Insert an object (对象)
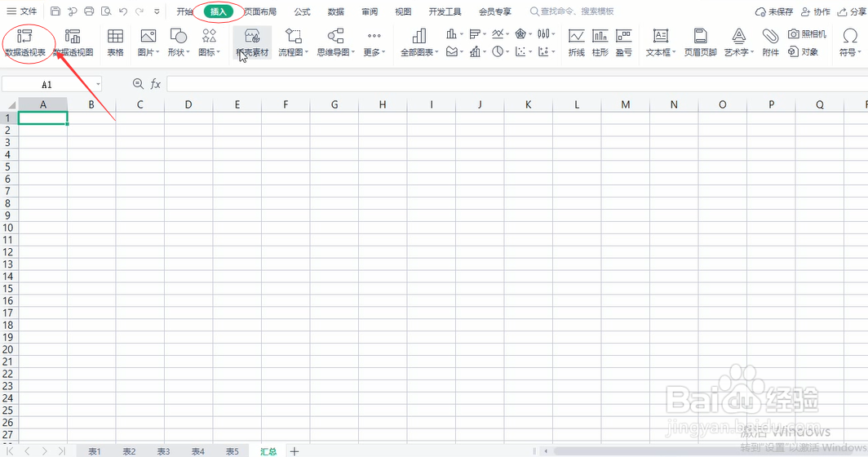Screen dimensions: 868x457 click(x=804, y=51)
